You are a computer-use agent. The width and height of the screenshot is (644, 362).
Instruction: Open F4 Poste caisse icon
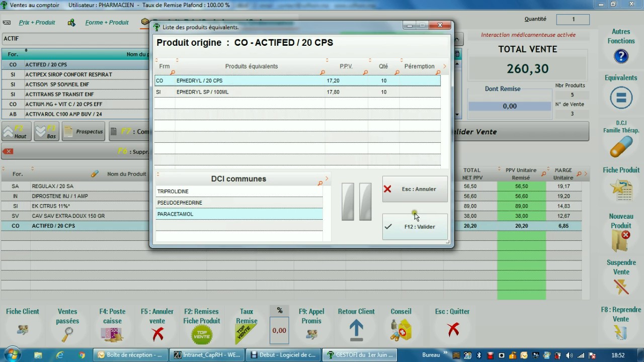point(112,334)
